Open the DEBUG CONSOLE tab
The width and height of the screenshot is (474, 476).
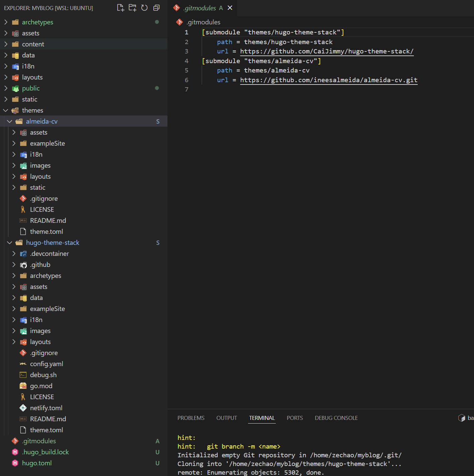(x=336, y=418)
